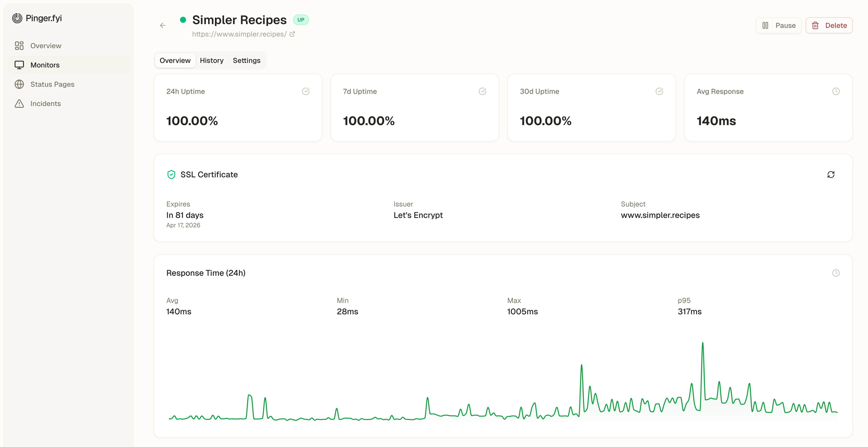
Task: Click the checkmark icon on 24h Uptime card
Action: (306, 91)
